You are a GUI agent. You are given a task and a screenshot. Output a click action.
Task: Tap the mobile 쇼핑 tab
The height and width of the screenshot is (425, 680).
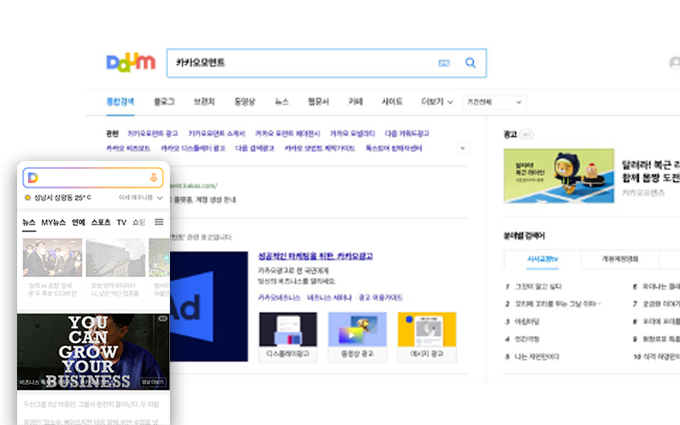click(x=139, y=222)
